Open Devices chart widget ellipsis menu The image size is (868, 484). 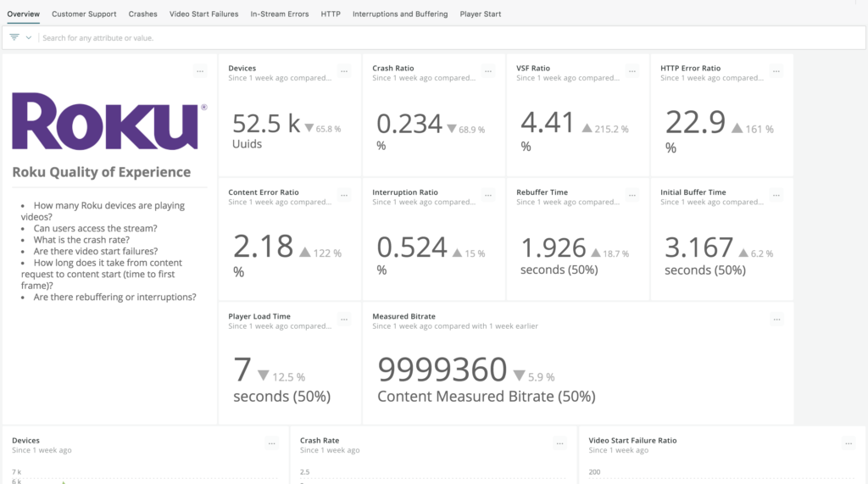click(x=272, y=443)
